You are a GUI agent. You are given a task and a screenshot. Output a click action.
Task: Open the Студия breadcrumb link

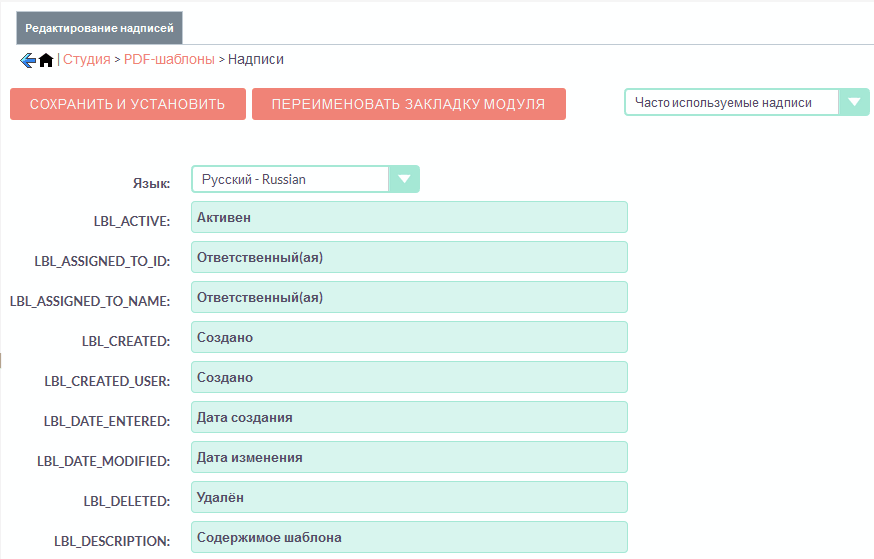pos(86,59)
